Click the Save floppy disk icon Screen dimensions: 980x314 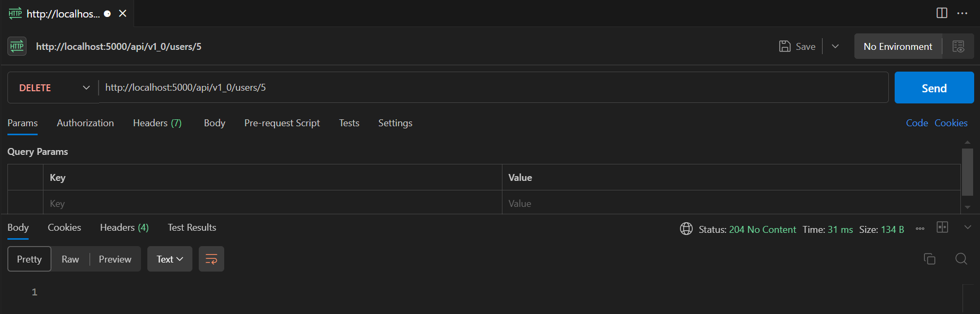[x=785, y=46]
